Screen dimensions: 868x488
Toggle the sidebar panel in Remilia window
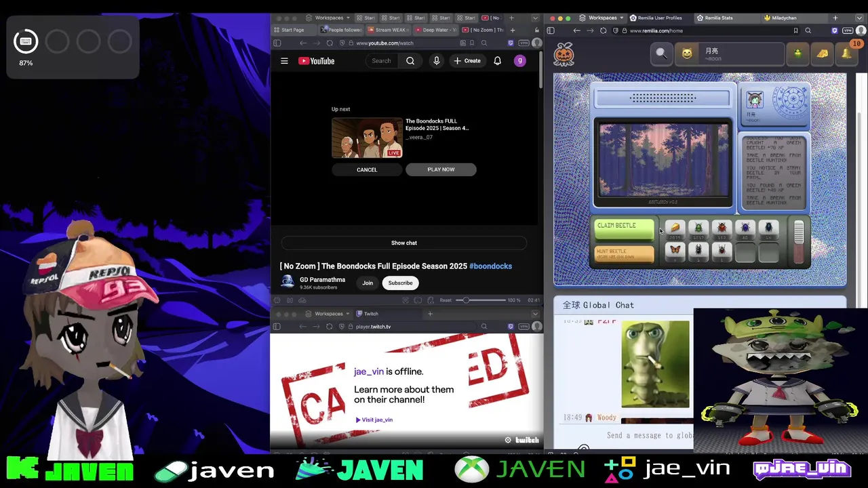[x=551, y=30]
